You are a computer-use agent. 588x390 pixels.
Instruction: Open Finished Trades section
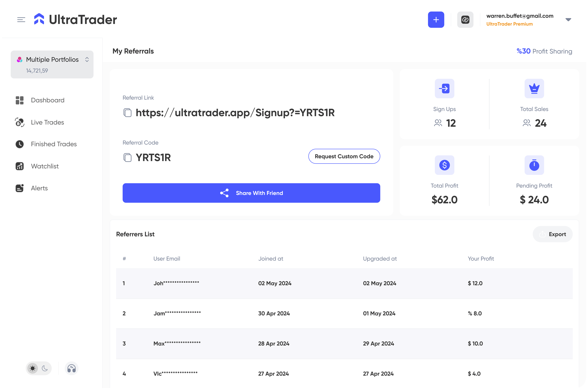(x=53, y=144)
